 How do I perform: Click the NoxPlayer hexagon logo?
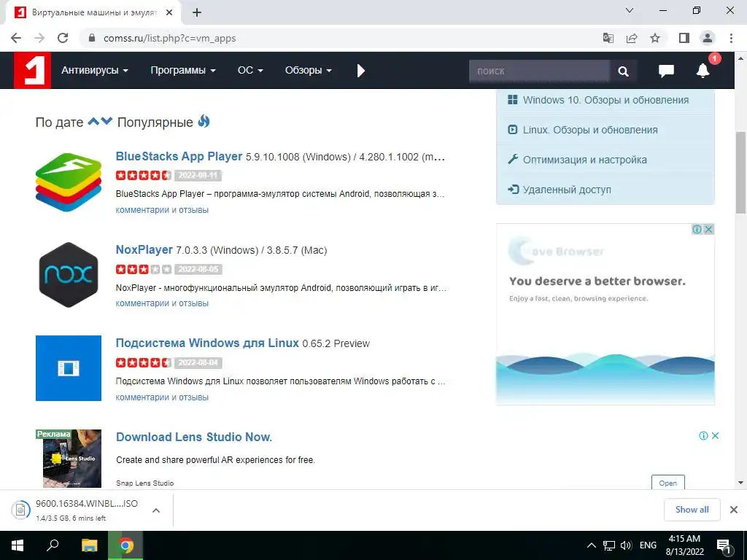click(69, 275)
